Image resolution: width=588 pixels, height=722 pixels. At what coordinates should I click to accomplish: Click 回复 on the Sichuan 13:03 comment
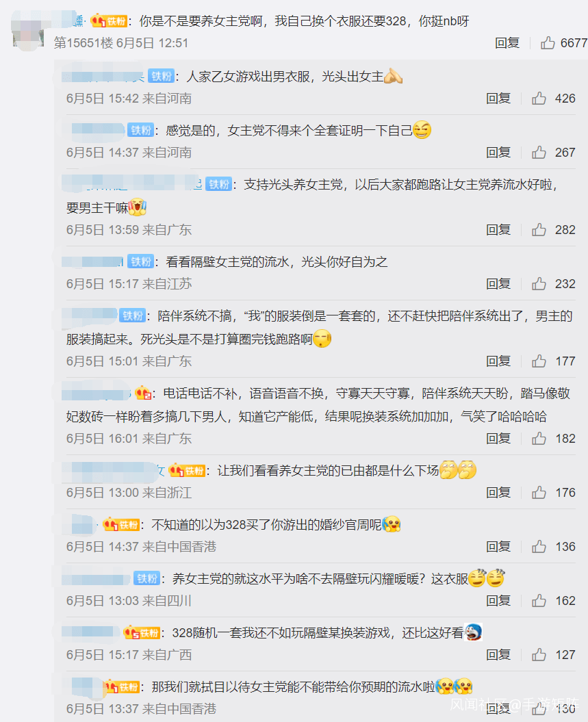click(x=499, y=600)
